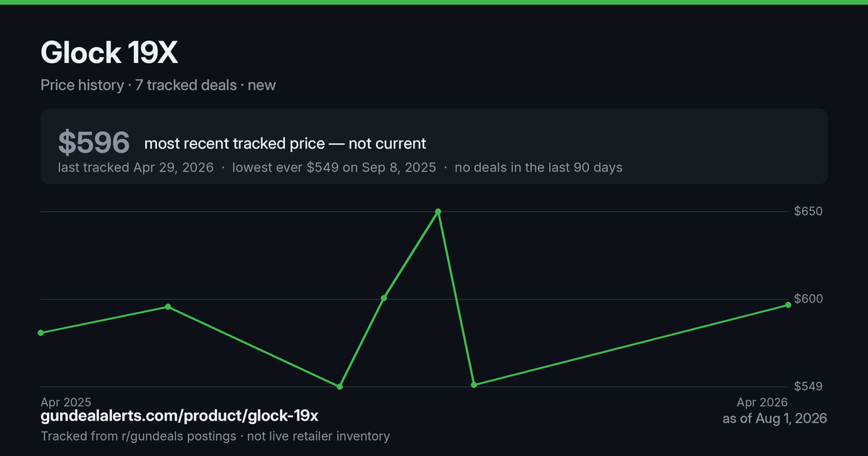Click the Glock 19X title heading
This screenshot has width=868, height=456.
109,53
